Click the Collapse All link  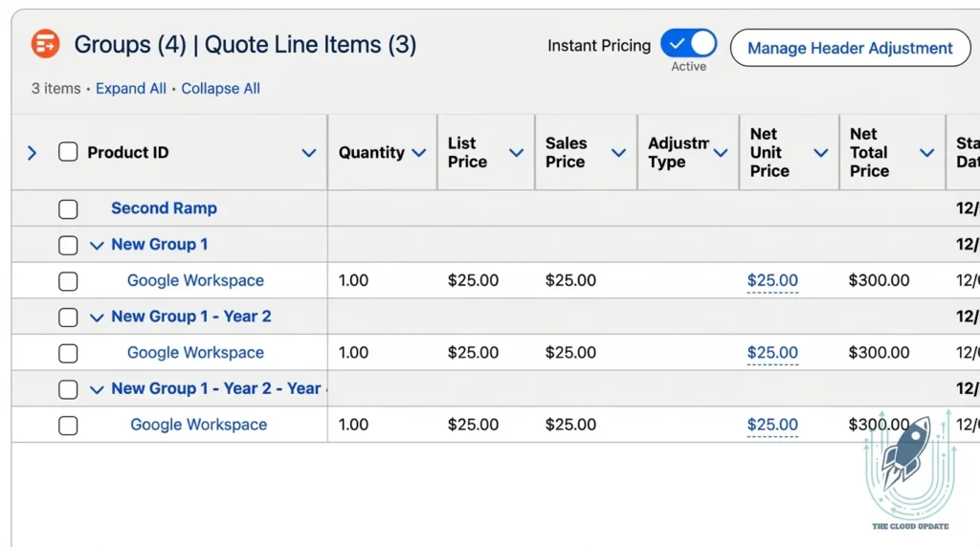pos(221,89)
